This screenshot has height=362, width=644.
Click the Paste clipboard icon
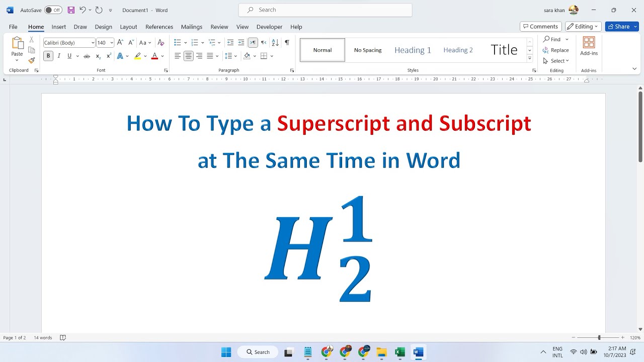click(x=17, y=43)
